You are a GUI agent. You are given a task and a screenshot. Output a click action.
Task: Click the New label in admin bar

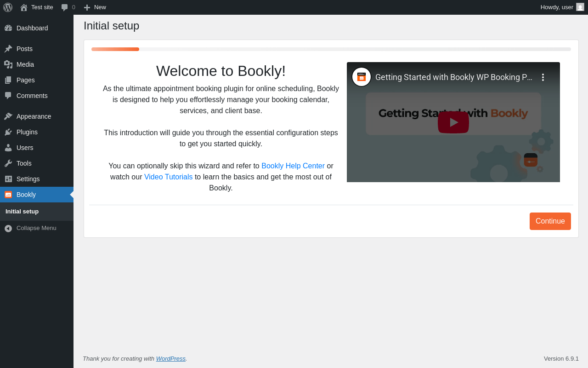[100, 7]
